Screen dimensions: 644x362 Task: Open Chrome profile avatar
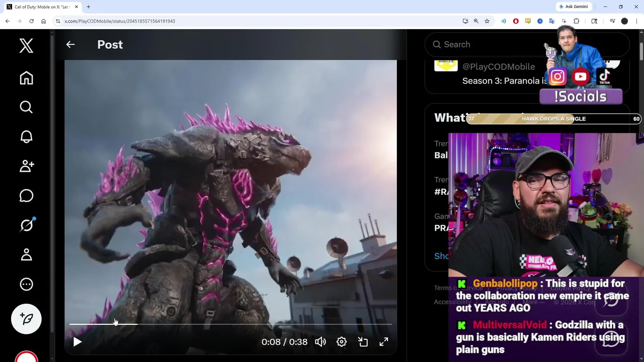click(624, 21)
